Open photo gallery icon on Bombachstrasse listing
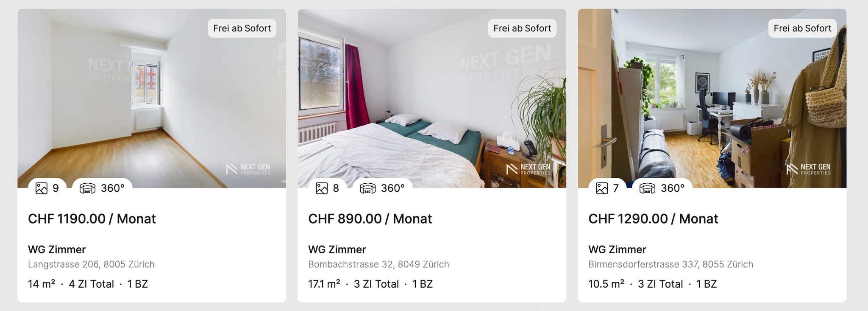The width and height of the screenshot is (868, 311). tap(322, 188)
